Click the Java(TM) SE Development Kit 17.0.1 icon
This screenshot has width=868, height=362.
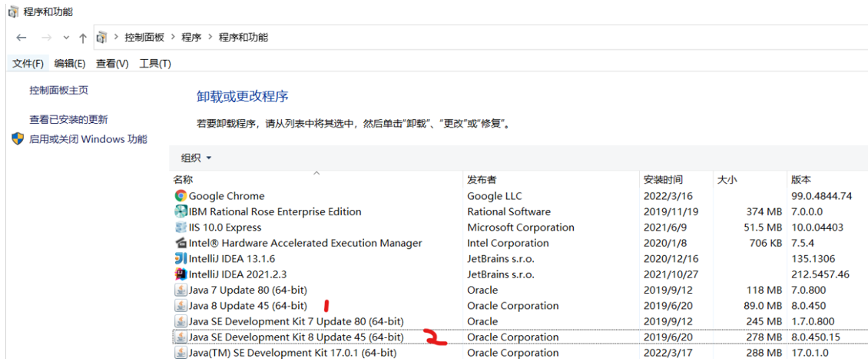tap(181, 353)
